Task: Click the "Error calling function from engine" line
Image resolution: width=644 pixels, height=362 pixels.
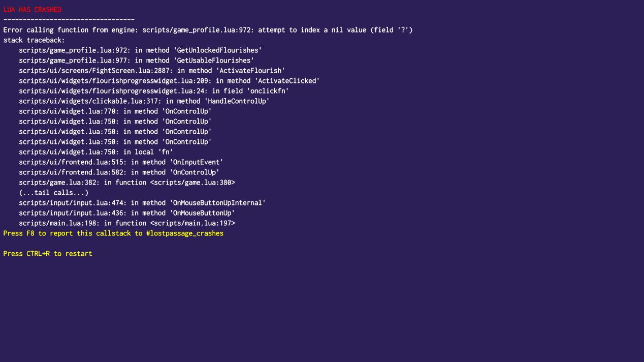Action: click(x=208, y=30)
